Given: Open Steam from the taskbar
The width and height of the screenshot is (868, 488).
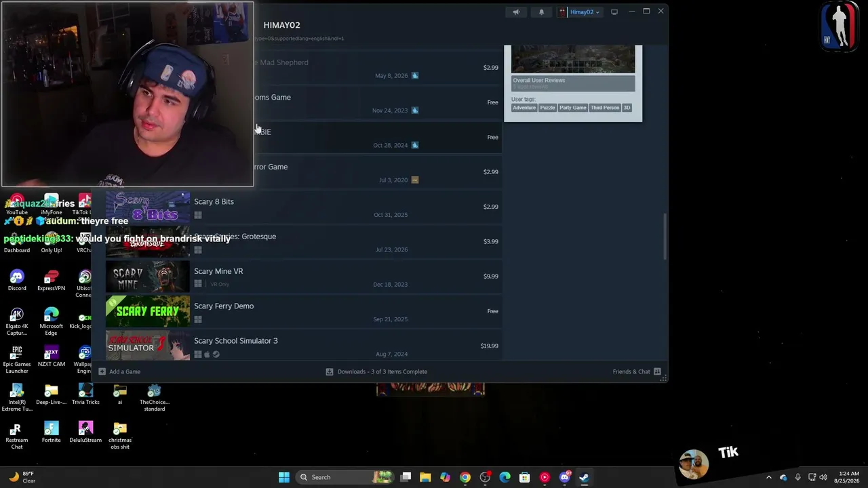Looking at the screenshot, I should [x=584, y=477].
